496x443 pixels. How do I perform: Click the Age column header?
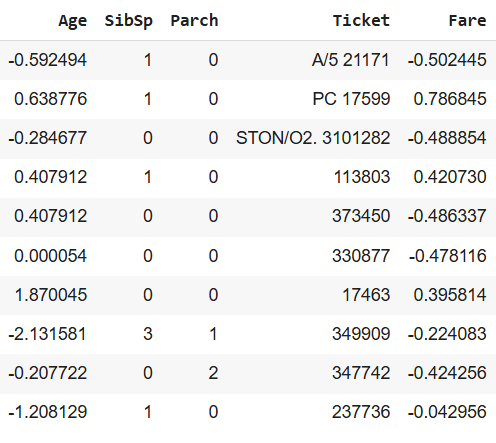[x=73, y=21]
